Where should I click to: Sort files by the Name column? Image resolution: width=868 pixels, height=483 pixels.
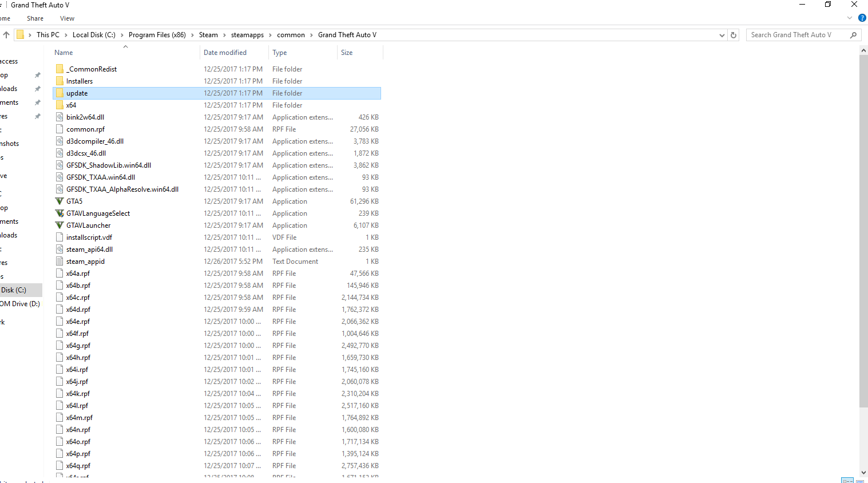click(64, 53)
